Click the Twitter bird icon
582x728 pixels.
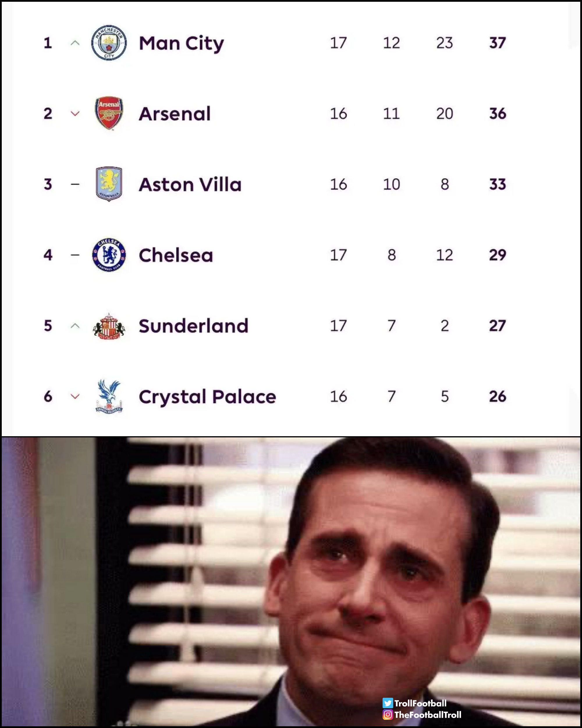pos(388,703)
